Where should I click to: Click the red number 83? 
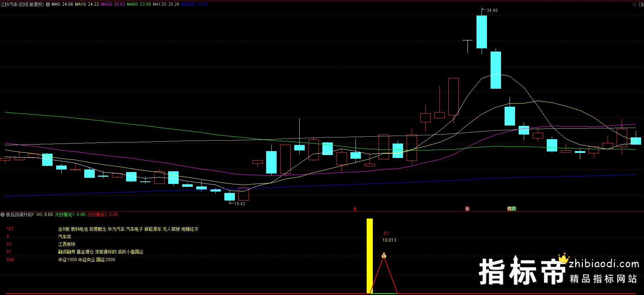coord(9,244)
